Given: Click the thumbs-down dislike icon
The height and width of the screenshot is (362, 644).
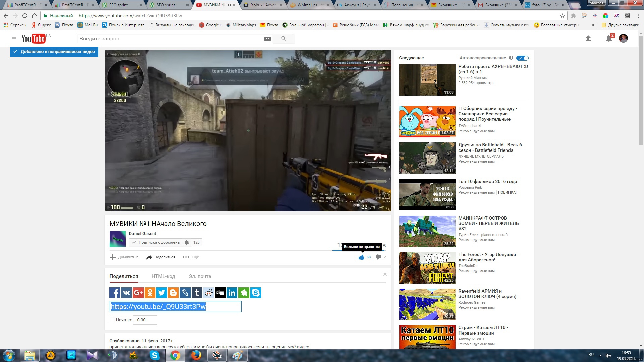Looking at the screenshot, I should coord(378,257).
